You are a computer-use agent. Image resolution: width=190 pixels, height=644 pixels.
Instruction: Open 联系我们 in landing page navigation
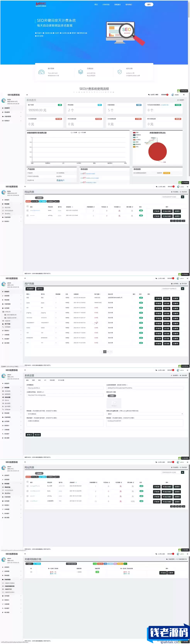(x=129, y=4)
